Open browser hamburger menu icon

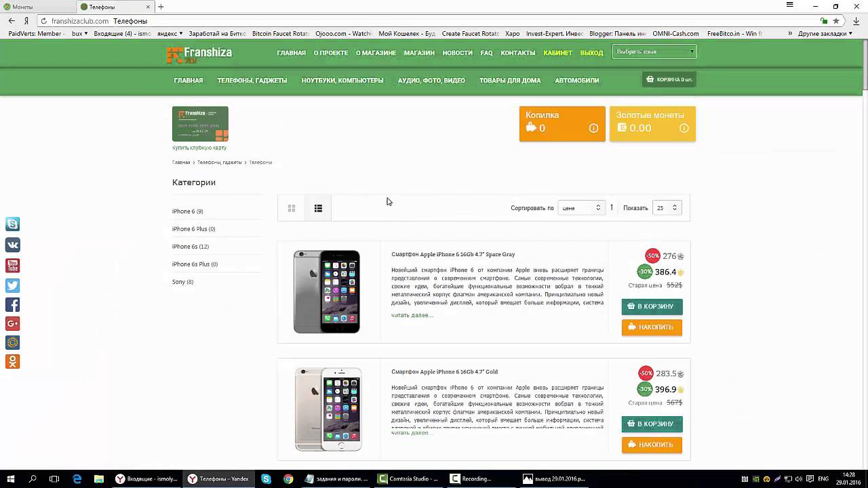point(789,5)
